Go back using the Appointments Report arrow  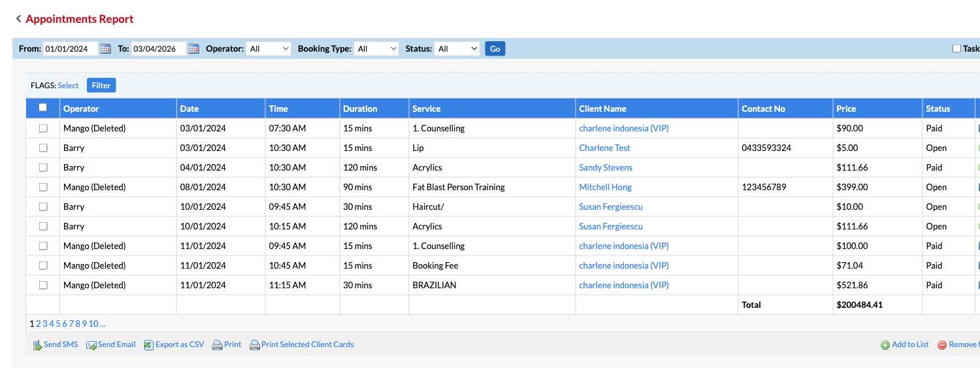[x=18, y=19]
